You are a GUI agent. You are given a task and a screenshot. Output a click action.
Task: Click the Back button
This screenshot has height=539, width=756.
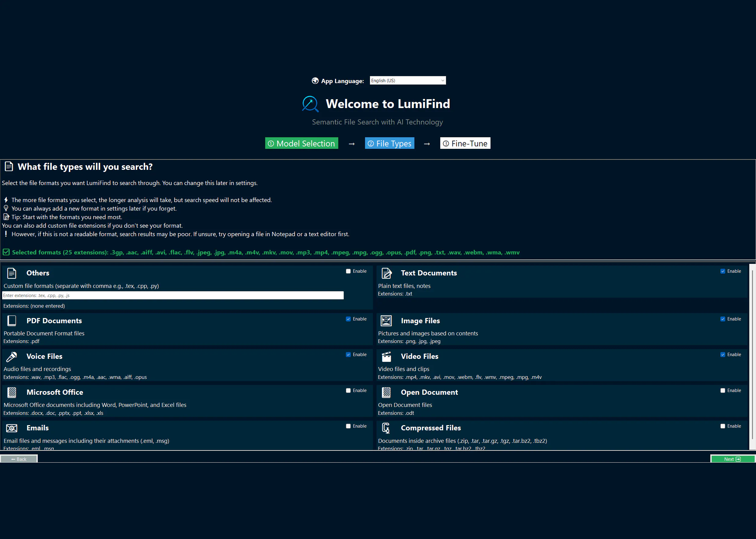pyautogui.click(x=19, y=459)
